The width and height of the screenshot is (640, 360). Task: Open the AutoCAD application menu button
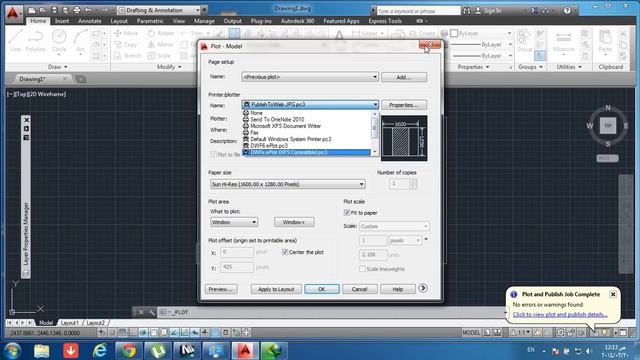coord(13,13)
